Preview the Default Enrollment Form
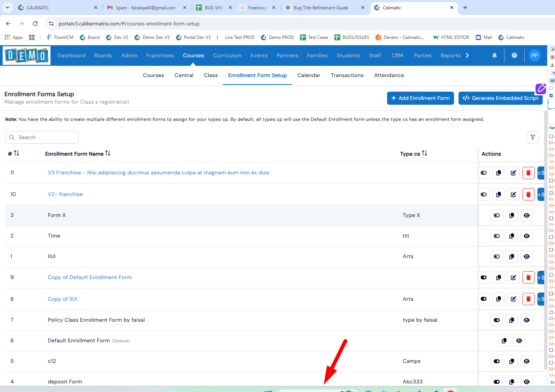Viewport: 555px width, 392px height. click(519, 341)
